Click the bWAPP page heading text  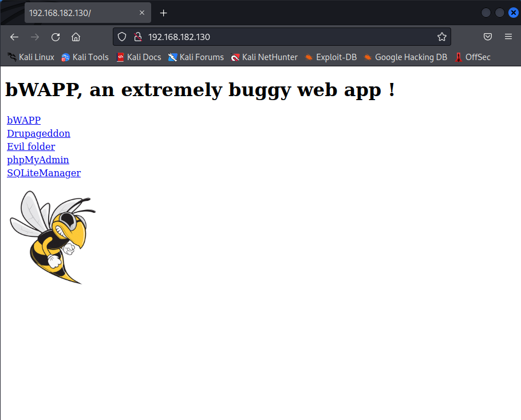(200, 90)
